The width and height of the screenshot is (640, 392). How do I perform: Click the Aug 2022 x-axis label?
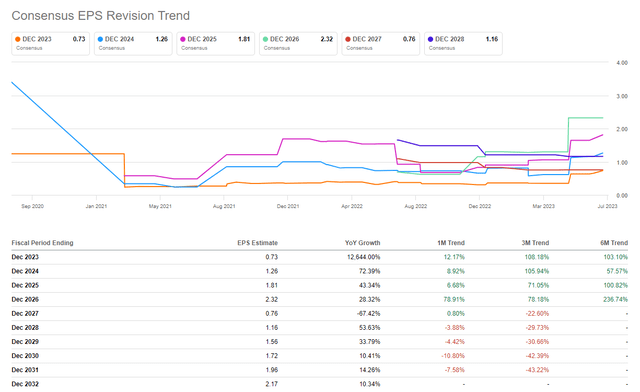[x=416, y=206]
